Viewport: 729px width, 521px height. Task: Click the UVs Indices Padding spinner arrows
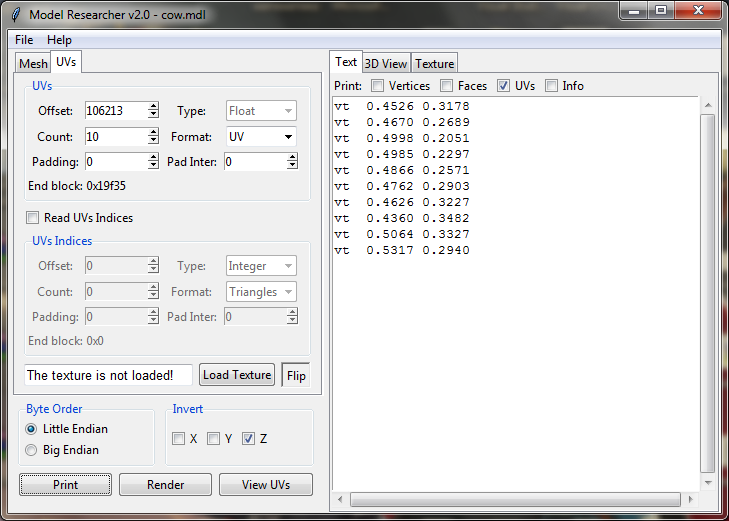(x=153, y=317)
